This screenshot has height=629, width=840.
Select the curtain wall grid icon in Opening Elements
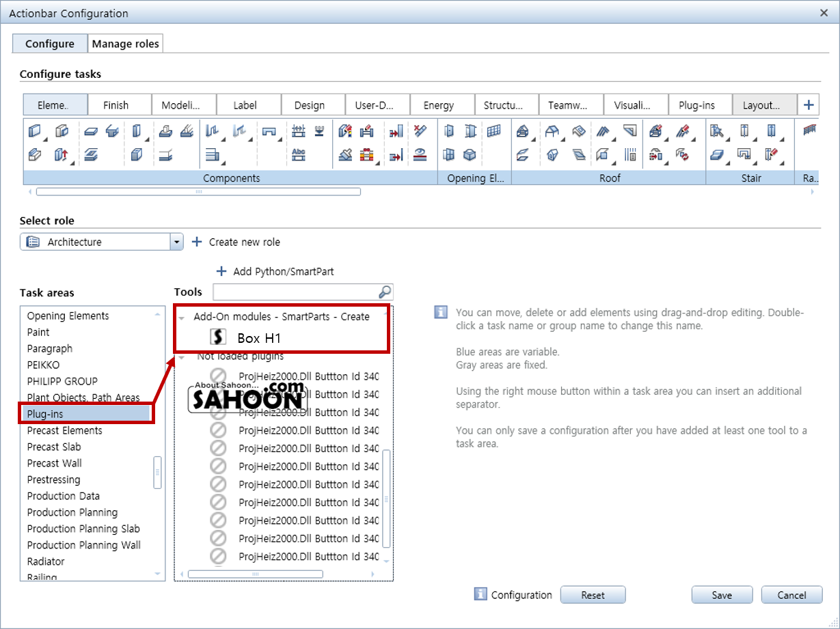[494, 130]
